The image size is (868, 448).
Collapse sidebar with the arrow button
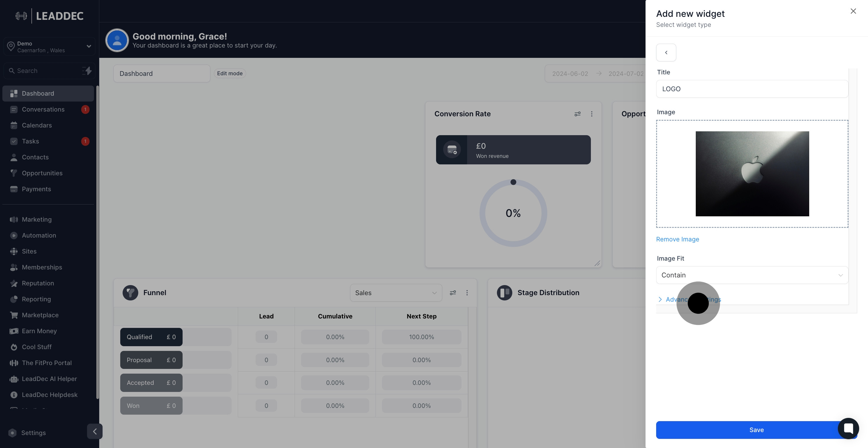click(95, 431)
